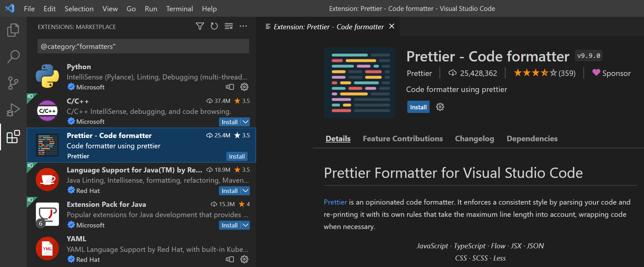Close the Extension: Prettier editor tab
644x267 pixels.
coord(392,26)
